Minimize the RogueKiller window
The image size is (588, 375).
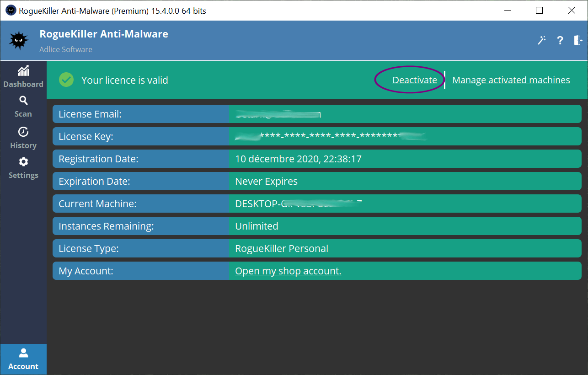pos(507,11)
